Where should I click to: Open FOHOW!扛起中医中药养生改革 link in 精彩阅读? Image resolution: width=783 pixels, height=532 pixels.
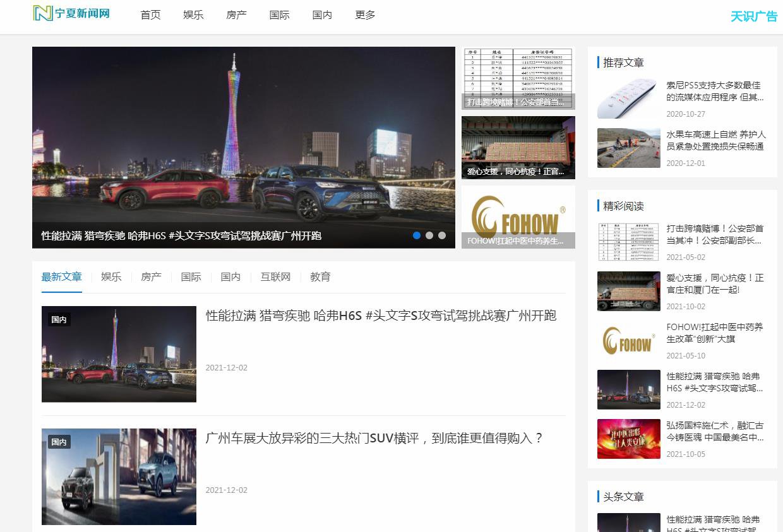tap(715, 333)
